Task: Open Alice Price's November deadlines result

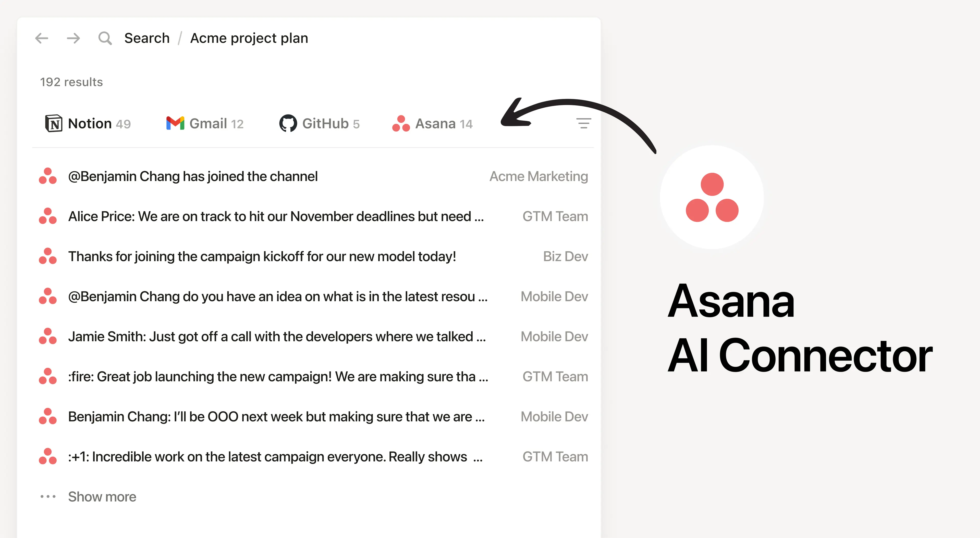Action: (276, 216)
